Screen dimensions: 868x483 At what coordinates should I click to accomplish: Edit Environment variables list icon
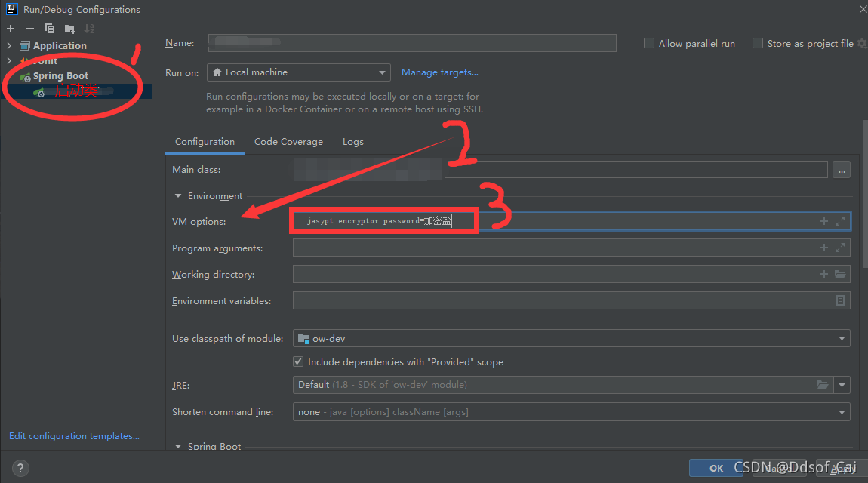click(x=840, y=300)
